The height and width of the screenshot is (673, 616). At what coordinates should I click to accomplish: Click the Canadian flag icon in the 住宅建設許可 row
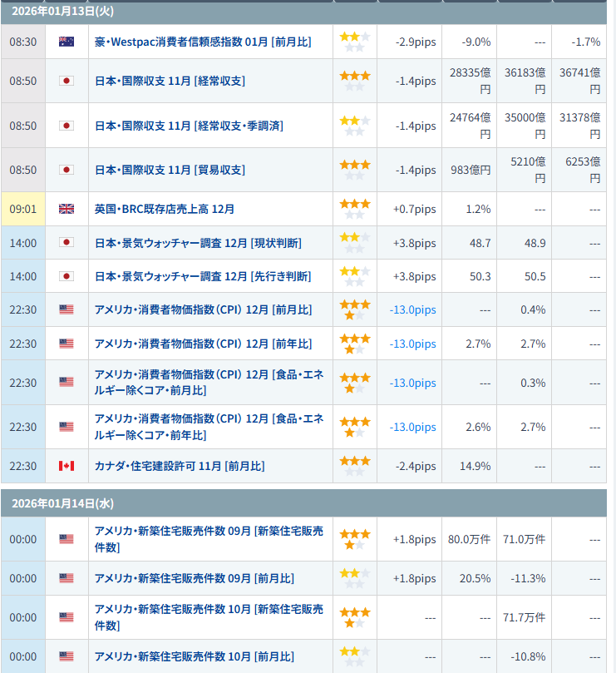point(67,466)
